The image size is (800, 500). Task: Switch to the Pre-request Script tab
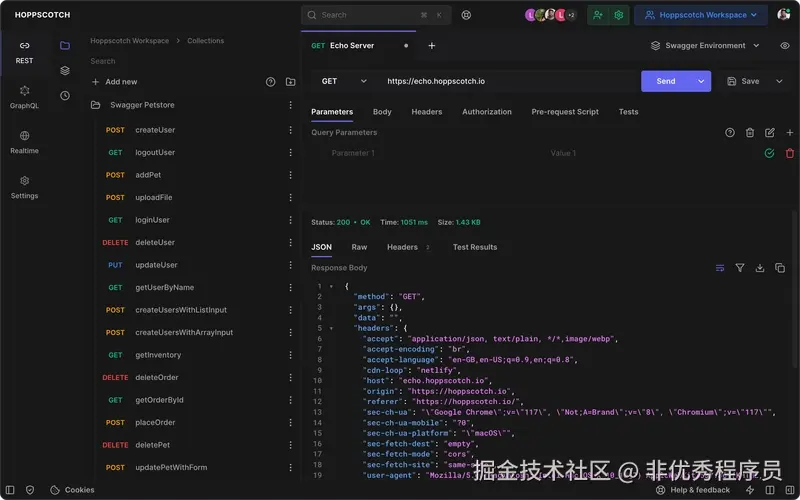pos(565,112)
